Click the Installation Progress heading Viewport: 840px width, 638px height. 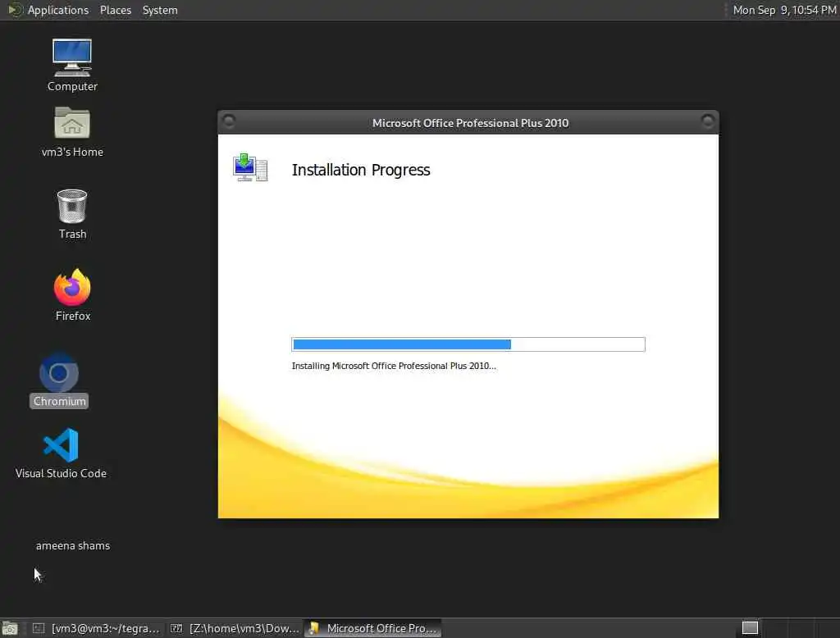[361, 170]
